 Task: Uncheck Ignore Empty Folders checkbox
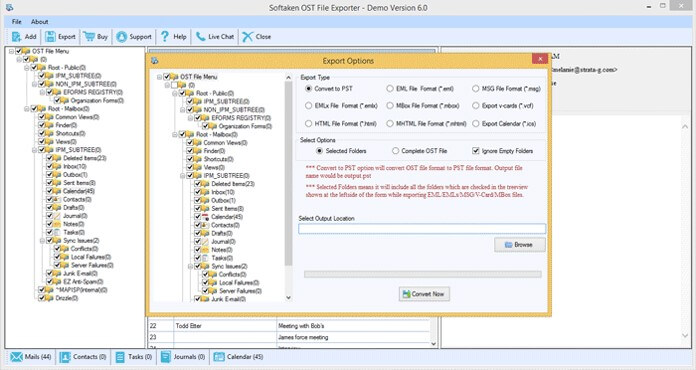(x=476, y=151)
